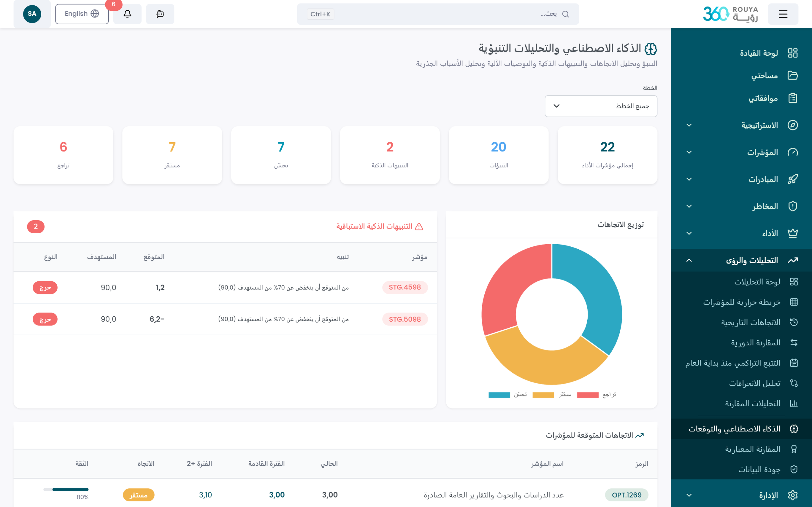Expand the الإدارة section chevron
Image resolution: width=812 pixels, height=507 pixels.
(689, 495)
